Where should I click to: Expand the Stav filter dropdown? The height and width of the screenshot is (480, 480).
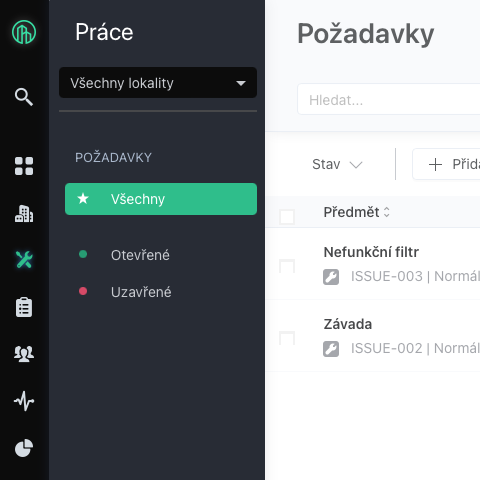[x=337, y=164]
